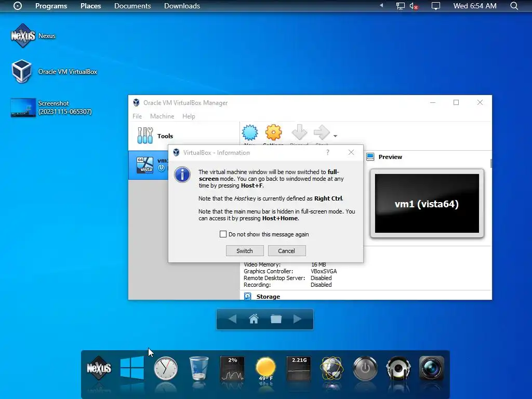
Task: Click the Switch button in the dialog
Action: tap(245, 251)
